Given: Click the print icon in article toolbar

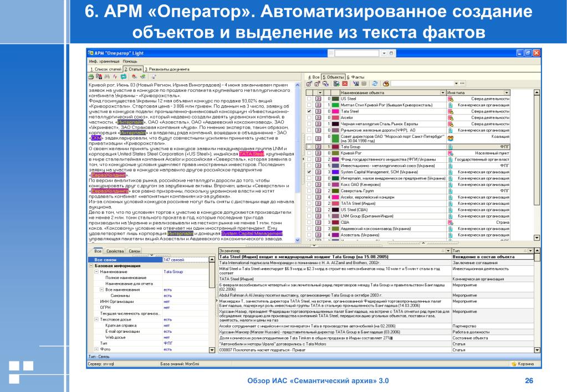Looking at the screenshot, I should pyautogui.click(x=91, y=76).
